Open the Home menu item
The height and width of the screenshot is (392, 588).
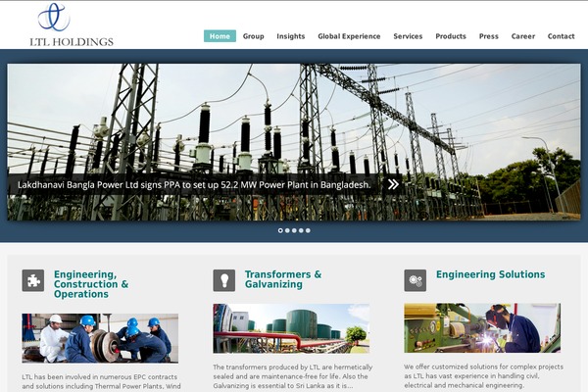[x=220, y=36]
